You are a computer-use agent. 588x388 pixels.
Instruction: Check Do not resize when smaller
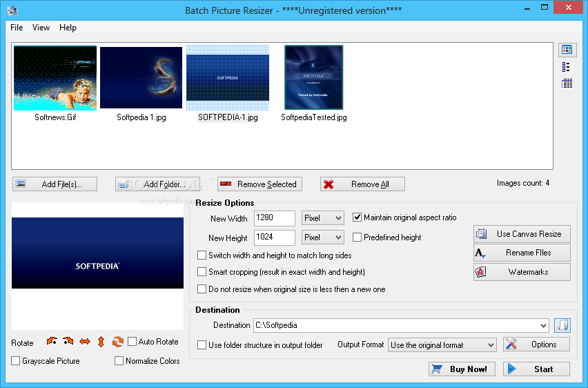(x=202, y=289)
